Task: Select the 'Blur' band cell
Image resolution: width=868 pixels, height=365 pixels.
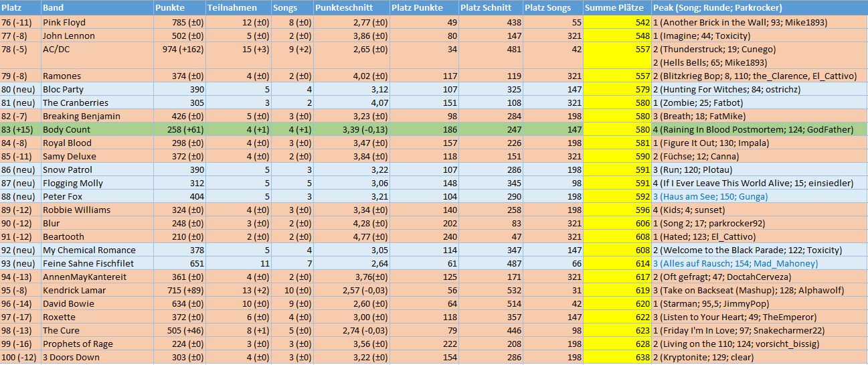Action: pos(96,223)
